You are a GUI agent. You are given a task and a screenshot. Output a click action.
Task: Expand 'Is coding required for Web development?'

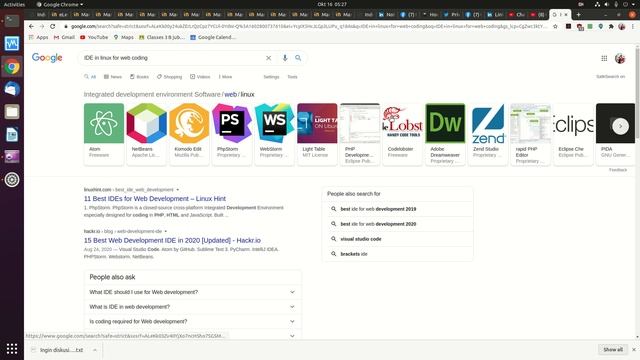(192, 321)
